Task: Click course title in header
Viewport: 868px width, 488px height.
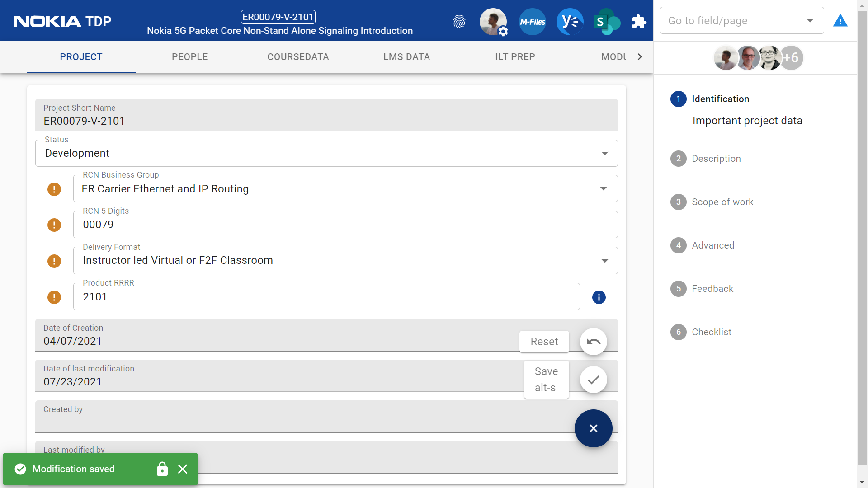Action: [x=280, y=31]
